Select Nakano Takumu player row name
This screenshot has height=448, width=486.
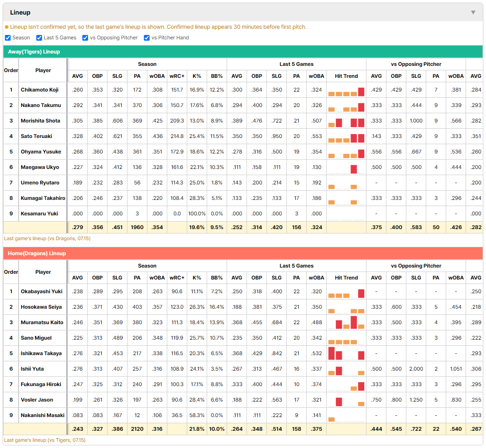[x=41, y=105]
